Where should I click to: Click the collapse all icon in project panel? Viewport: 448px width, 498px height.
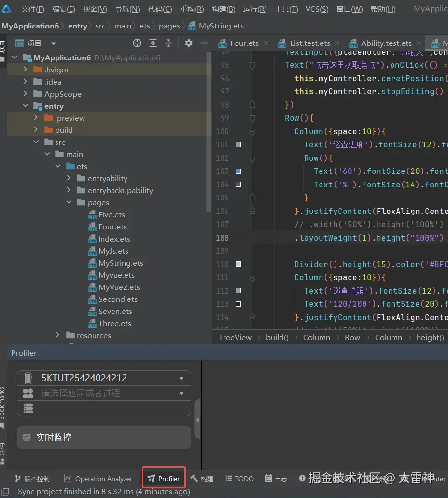(168, 43)
